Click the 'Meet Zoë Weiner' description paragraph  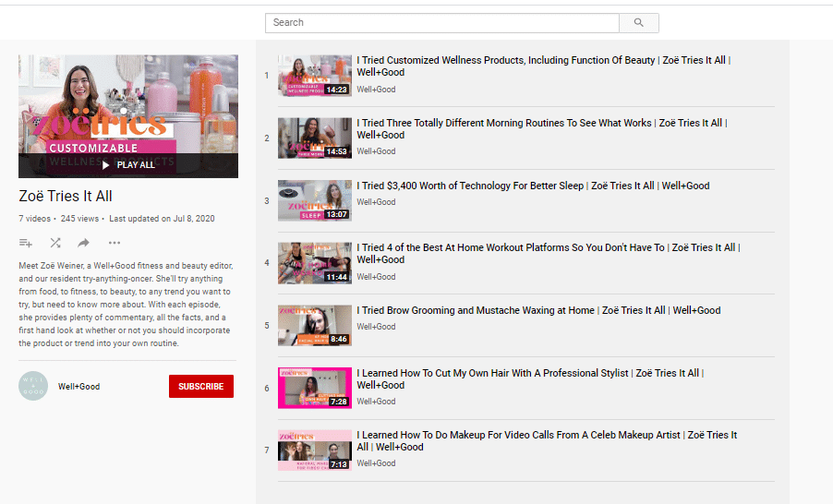point(126,305)
